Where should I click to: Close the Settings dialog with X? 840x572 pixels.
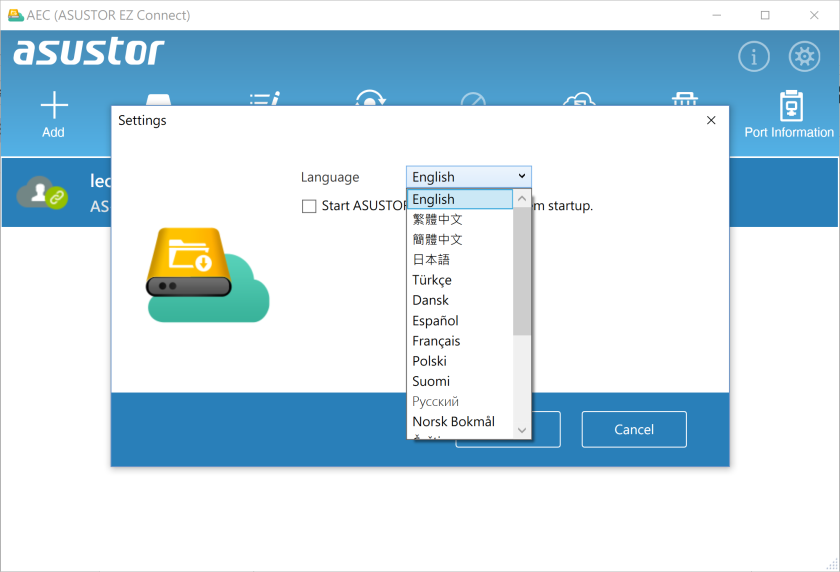coord(711,121)
